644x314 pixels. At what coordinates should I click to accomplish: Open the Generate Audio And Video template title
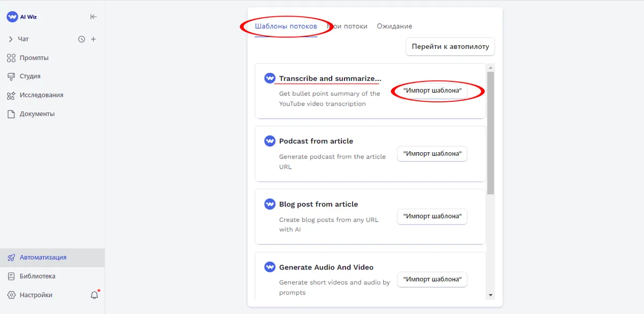[326, 267]
